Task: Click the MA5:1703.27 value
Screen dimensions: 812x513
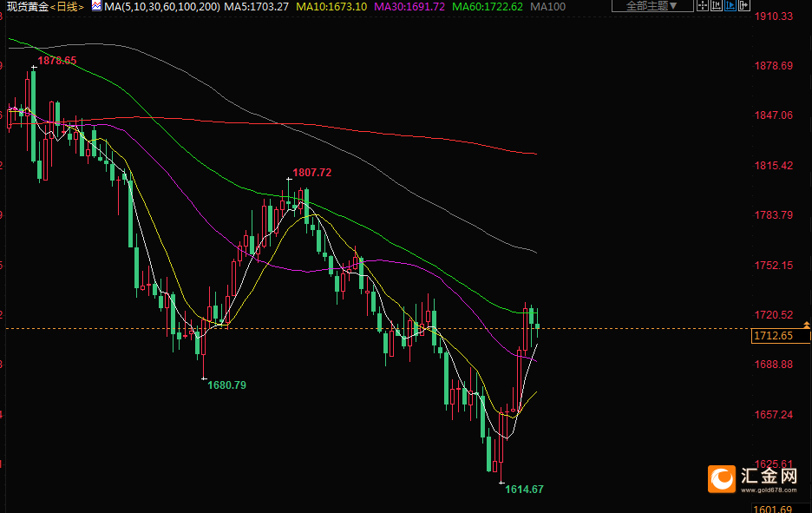Action: [x=256, y=7]
